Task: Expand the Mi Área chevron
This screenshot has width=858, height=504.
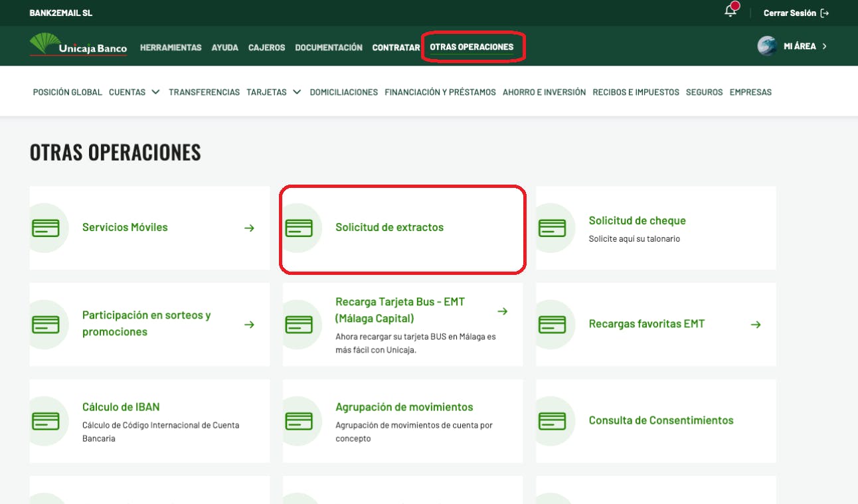Action: [x=825, y=46]
